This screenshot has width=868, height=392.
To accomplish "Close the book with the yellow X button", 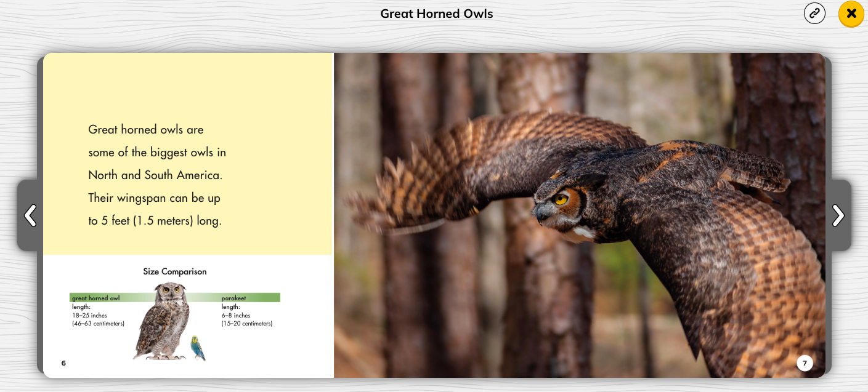I will [851, 14].
